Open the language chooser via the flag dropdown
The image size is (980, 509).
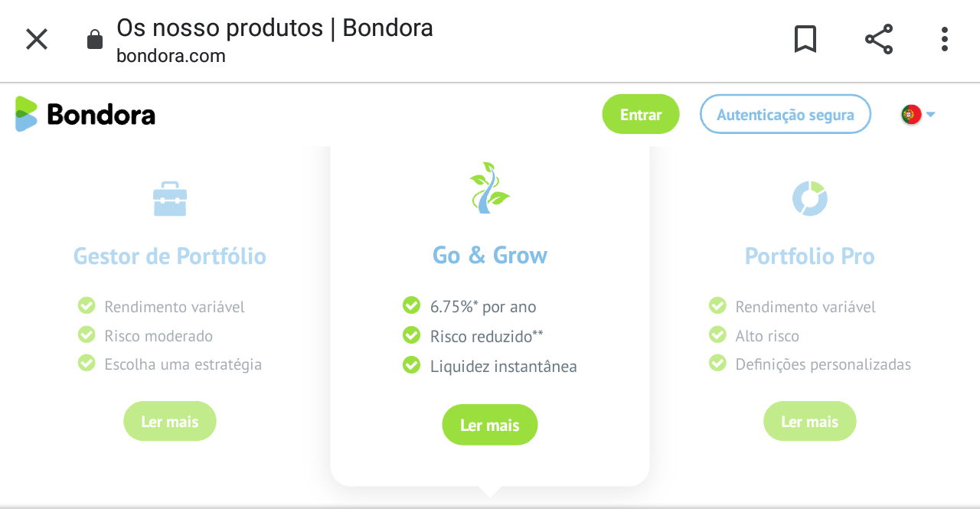point(916,113)
